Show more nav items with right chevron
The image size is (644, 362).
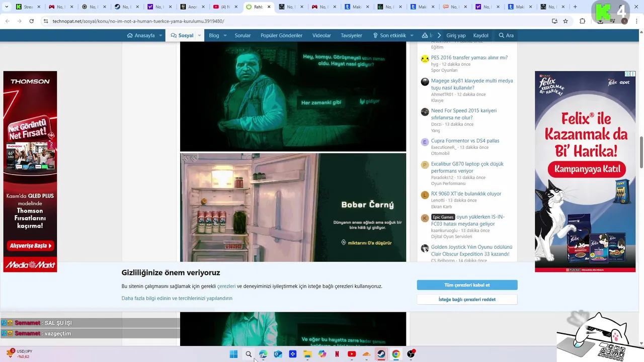coord(439,36)
